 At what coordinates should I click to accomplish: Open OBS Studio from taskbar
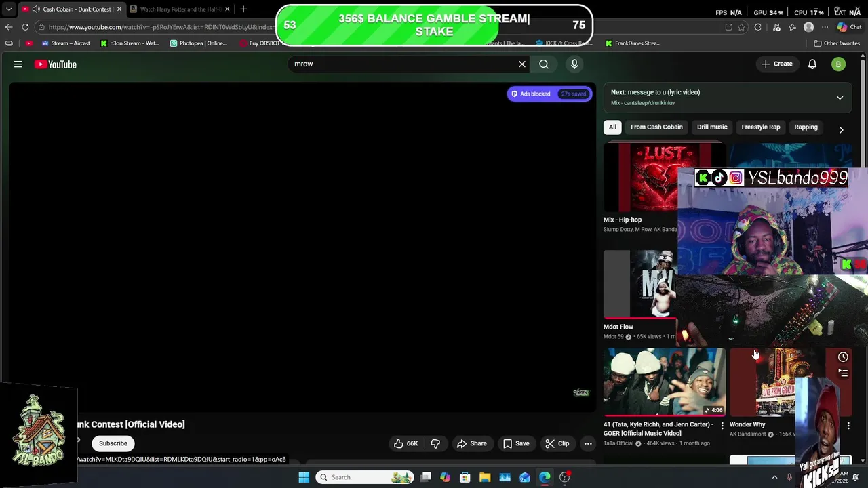(564, 477)
